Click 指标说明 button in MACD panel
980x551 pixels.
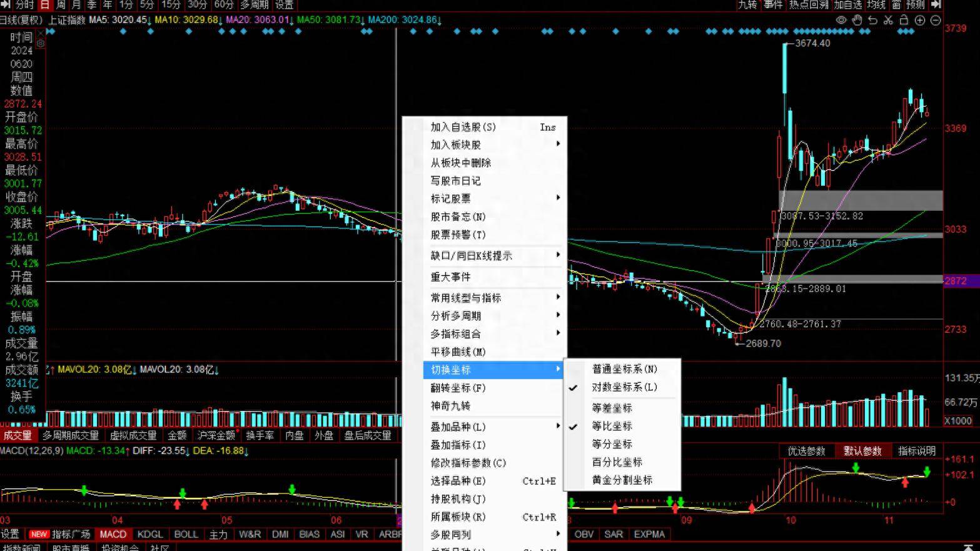(917, 451)
